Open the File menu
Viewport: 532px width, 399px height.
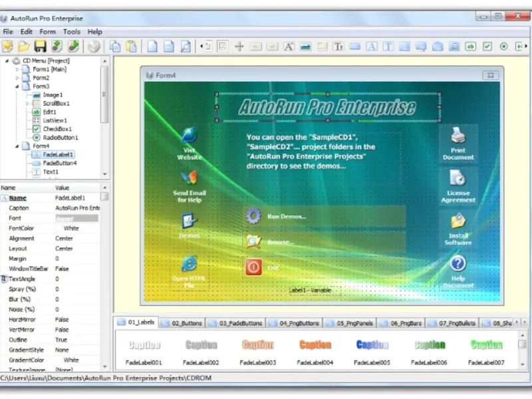click(8, 31)
